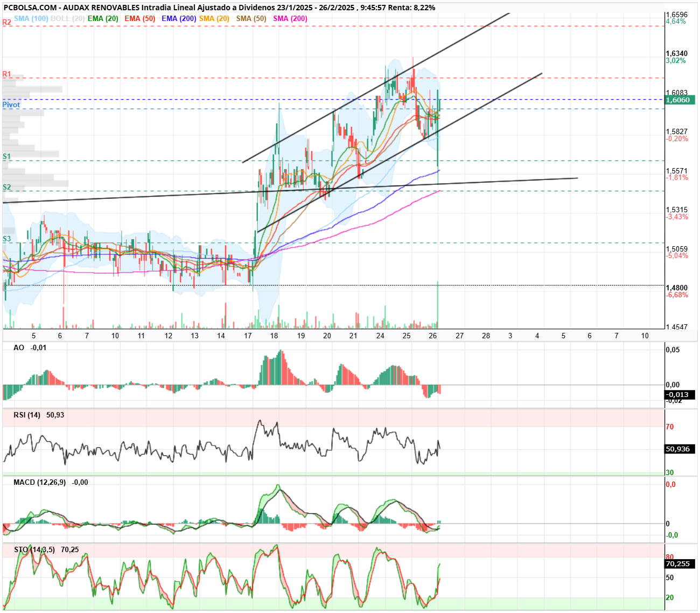700x613 pixels.
Task: Click the green EMA (20) legend label
Action: tap(103, 18)
